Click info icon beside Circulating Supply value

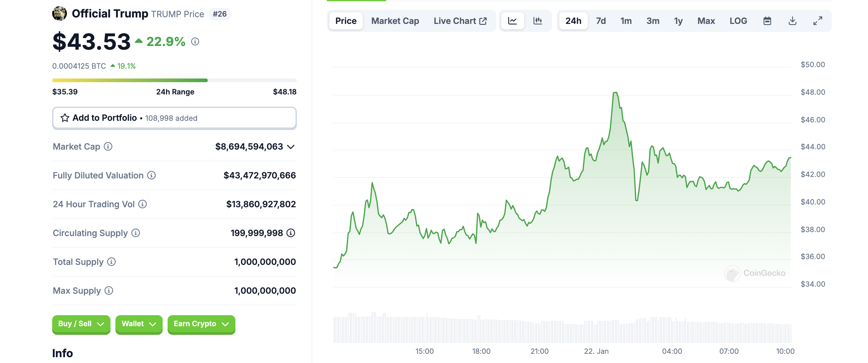pos(291,233)
